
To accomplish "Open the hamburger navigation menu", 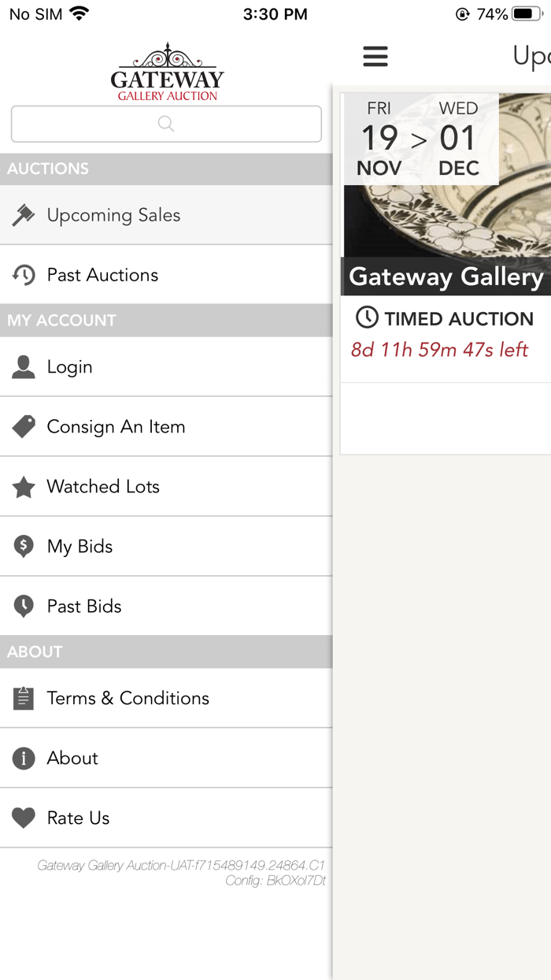I will coord(375,56).
